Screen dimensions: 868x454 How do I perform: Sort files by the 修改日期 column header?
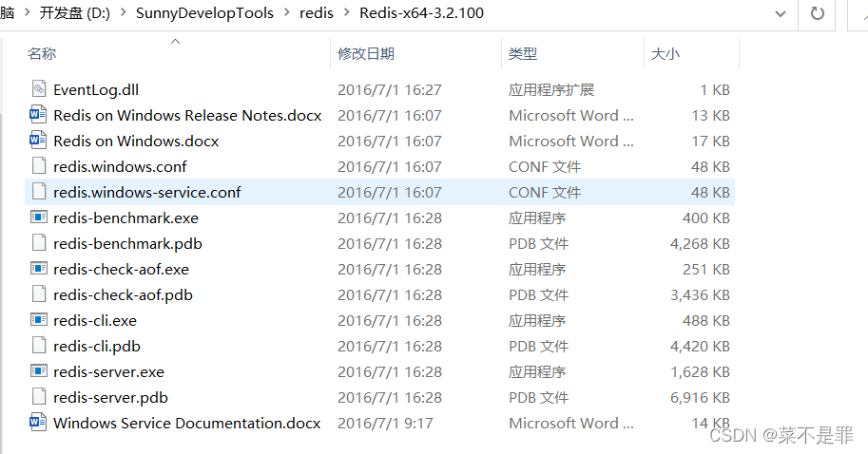click(x=366, y=53)
